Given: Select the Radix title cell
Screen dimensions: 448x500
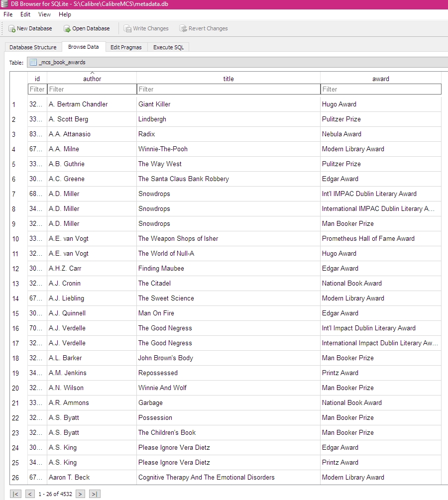Looking at the screenshot, I should click(x=228, y=134).
